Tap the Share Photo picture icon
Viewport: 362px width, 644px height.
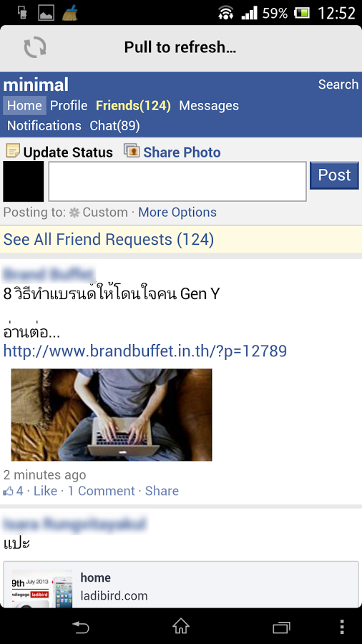click(132, 151)
